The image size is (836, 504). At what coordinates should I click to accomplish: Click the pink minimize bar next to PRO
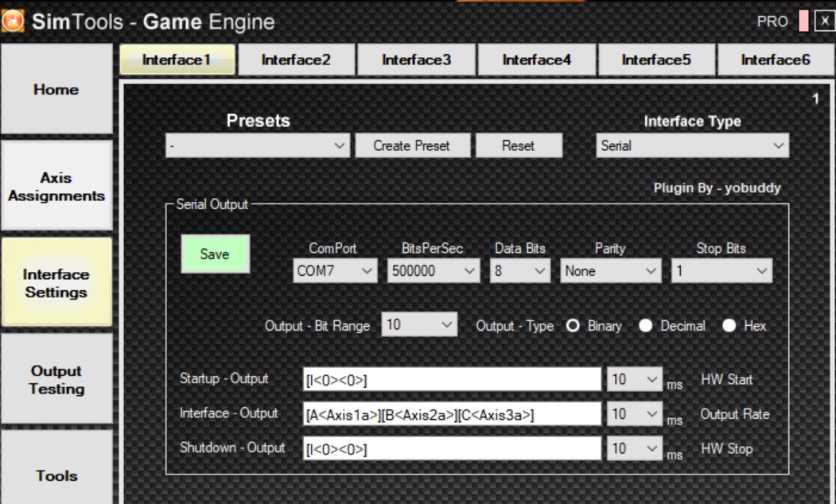point(803,21)
